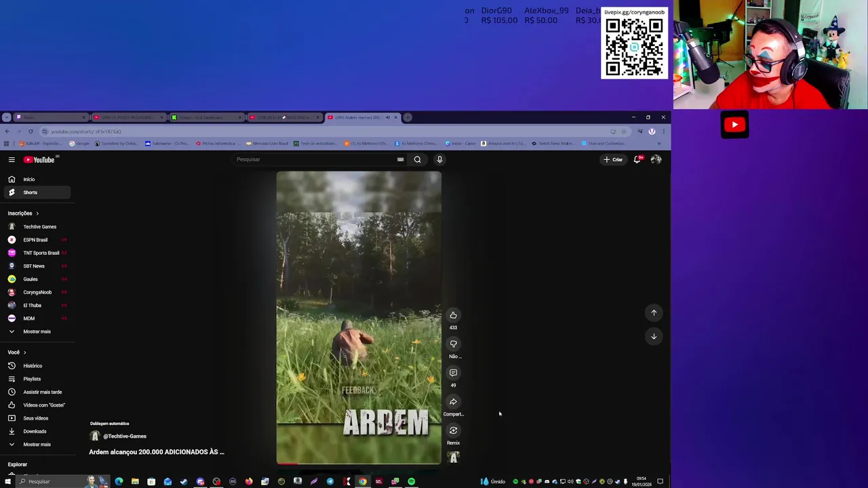
Task: Reload the page with refresh icon
Action: pyautogui.click(x=31, y=131)
